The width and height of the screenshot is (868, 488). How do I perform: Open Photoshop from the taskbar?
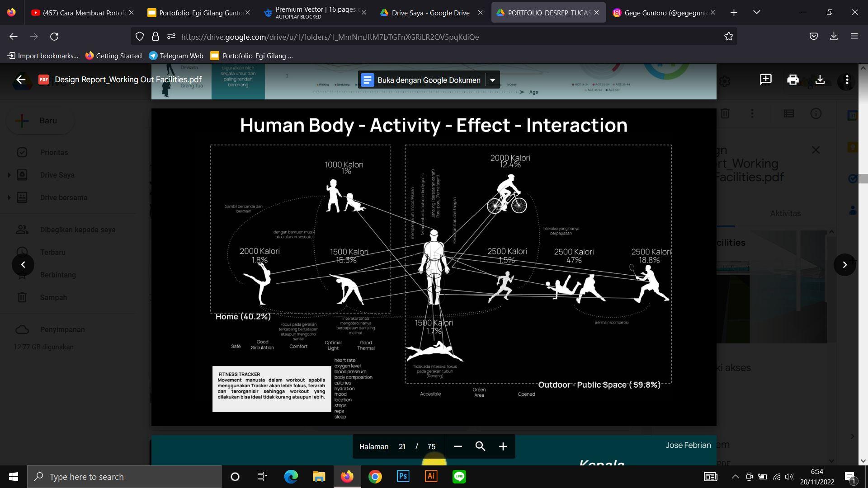[403, 477]
